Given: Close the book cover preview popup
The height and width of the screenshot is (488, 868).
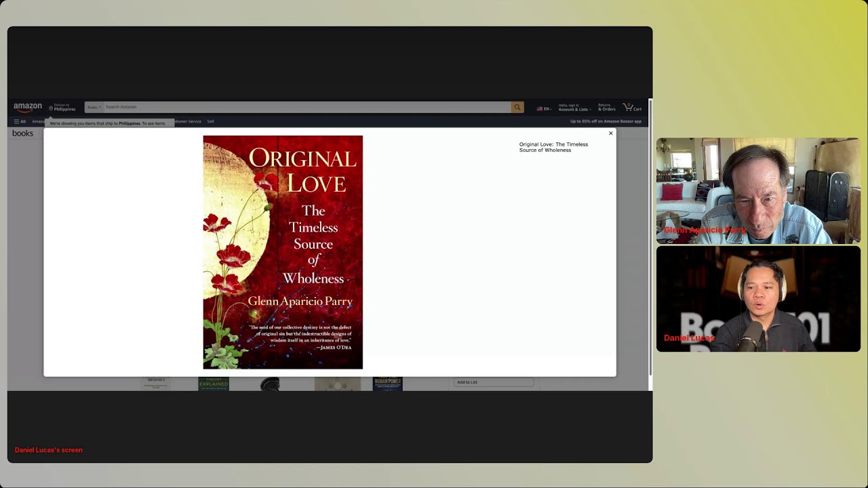Looking at the screenshot, I should point(610,134).
